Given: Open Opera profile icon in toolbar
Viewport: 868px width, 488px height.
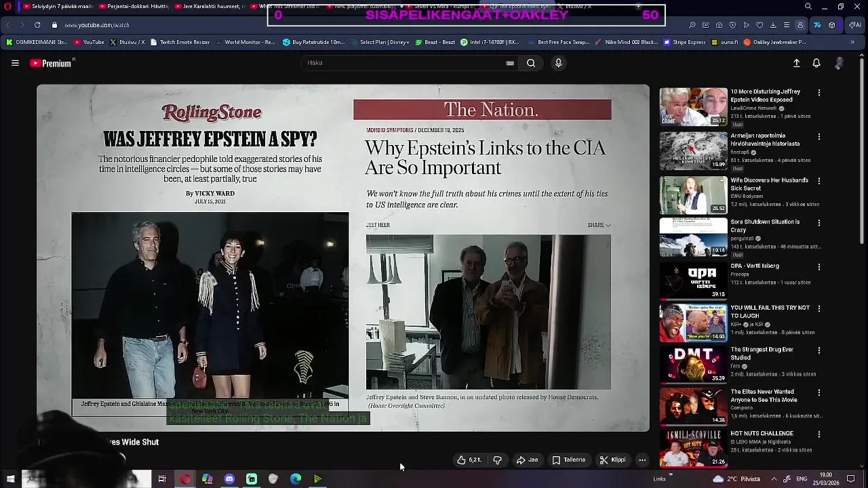Looking at the screenshot, I should coord(800,25).
